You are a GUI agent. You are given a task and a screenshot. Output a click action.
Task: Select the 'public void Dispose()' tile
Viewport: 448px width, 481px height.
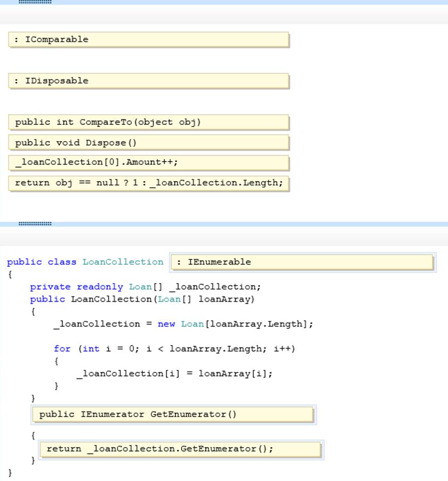click(148, 142)
